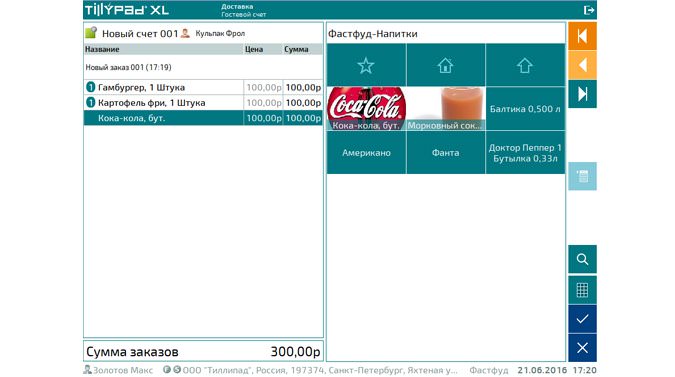Select Фанта tile

click(446, 152)
